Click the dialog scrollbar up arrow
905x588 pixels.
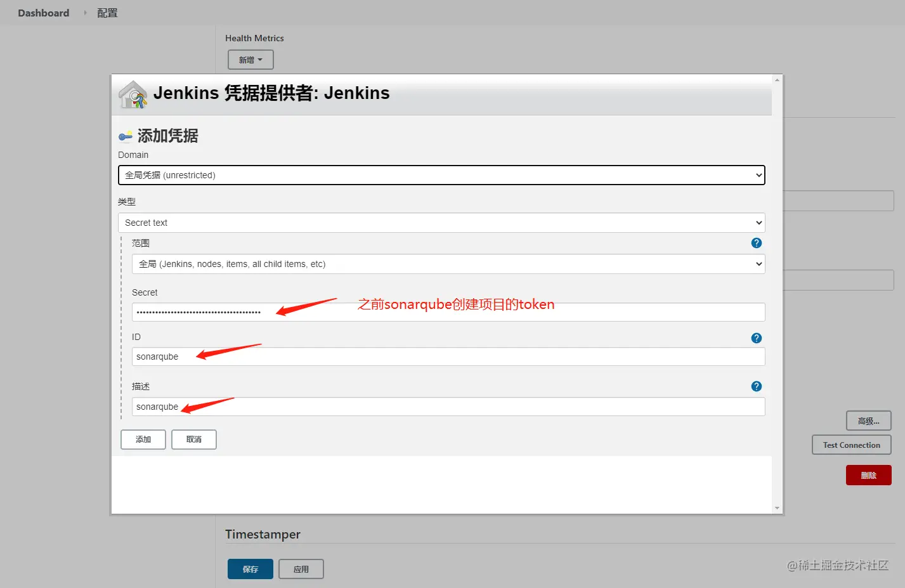[x=777, y=80]
